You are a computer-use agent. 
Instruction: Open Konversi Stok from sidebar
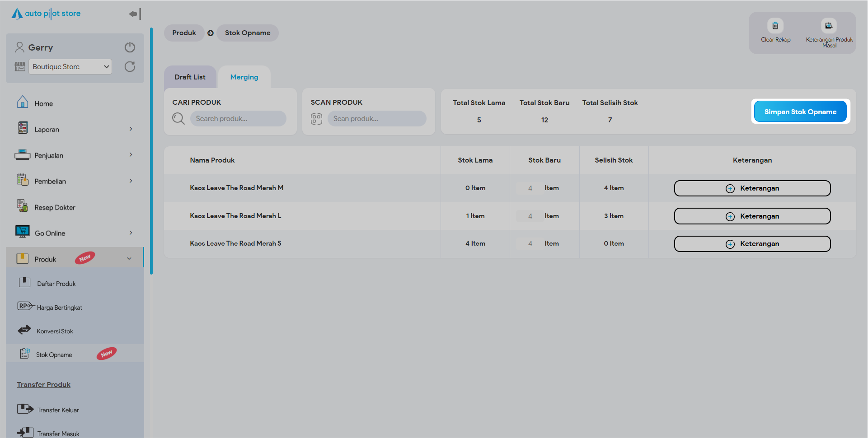coord(55,331)
